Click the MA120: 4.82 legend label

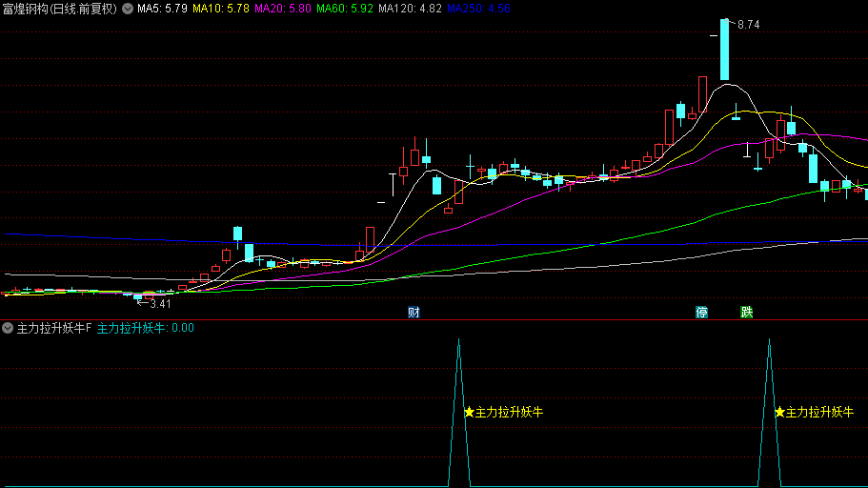[x=411, y=9]
